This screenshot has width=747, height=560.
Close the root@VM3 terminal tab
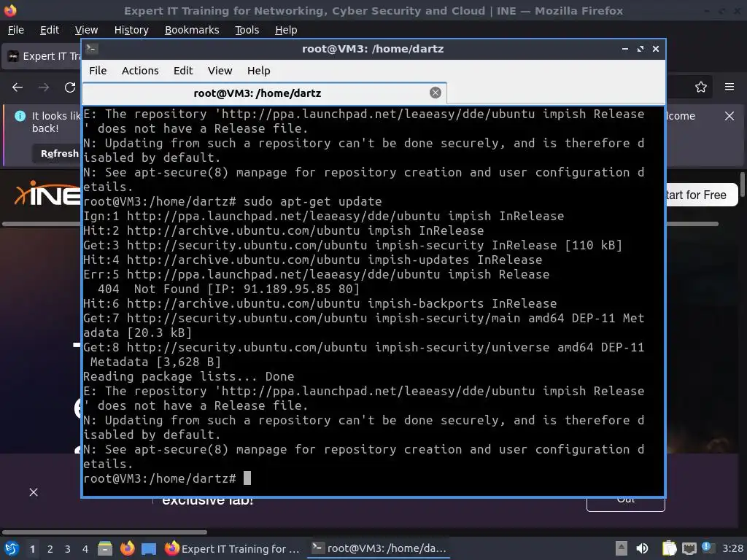435,93
